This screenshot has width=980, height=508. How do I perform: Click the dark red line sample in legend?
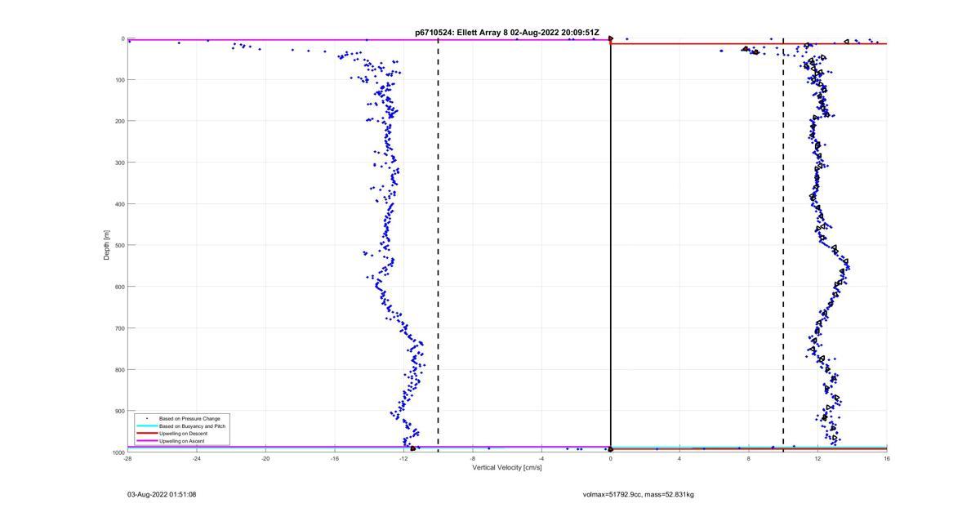point(147,434)
